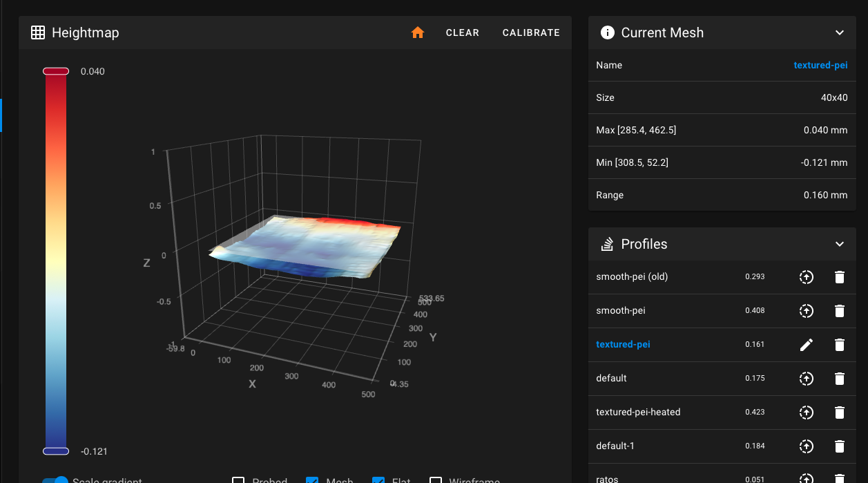
Task: Click the Heightmap panel title
Action: [x=86, y=32]
